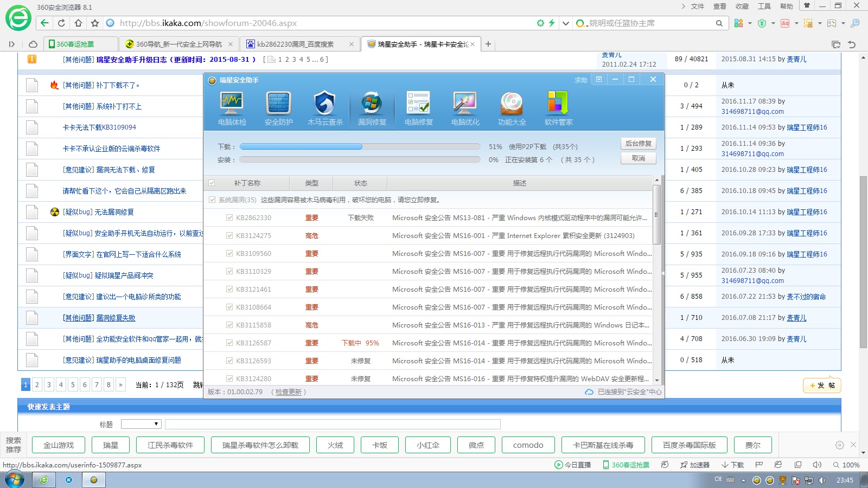
Task: Open the 标题 category dropdown
Action: click(141, 424)
